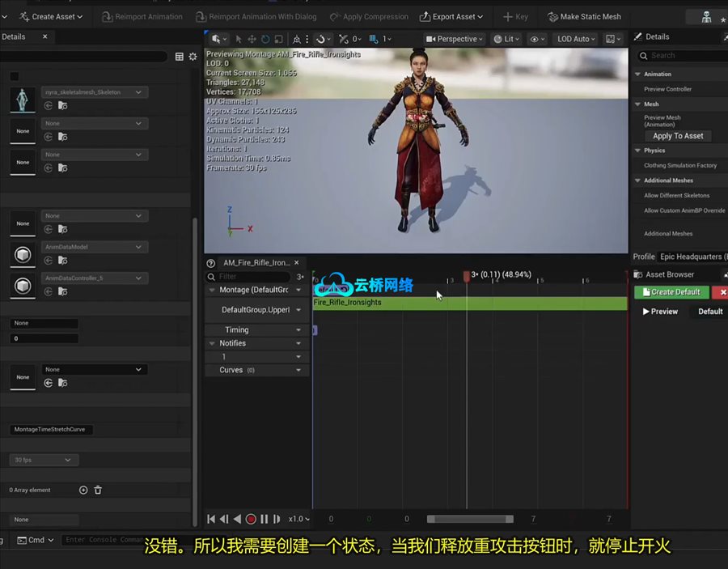Delete the array element with trash icon
This screenshot has width=728, height=569.
click(x=98, y=490)
